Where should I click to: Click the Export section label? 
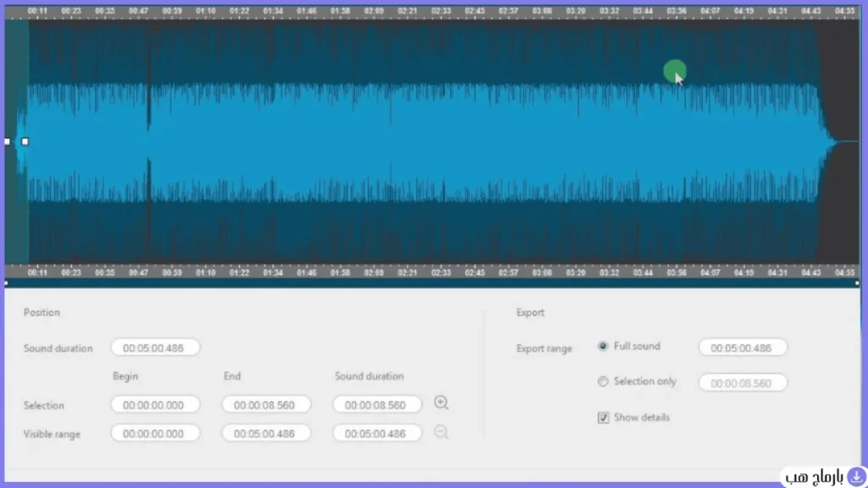coord(531,313)
